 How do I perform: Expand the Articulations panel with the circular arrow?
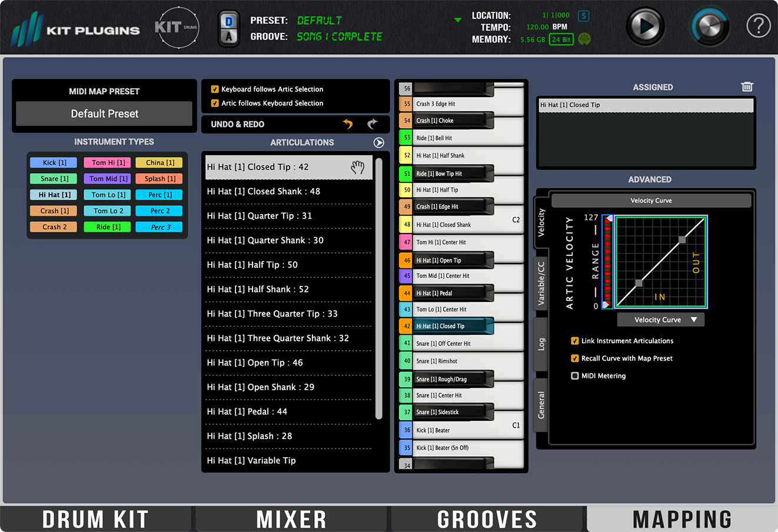(x=378, y=142)
